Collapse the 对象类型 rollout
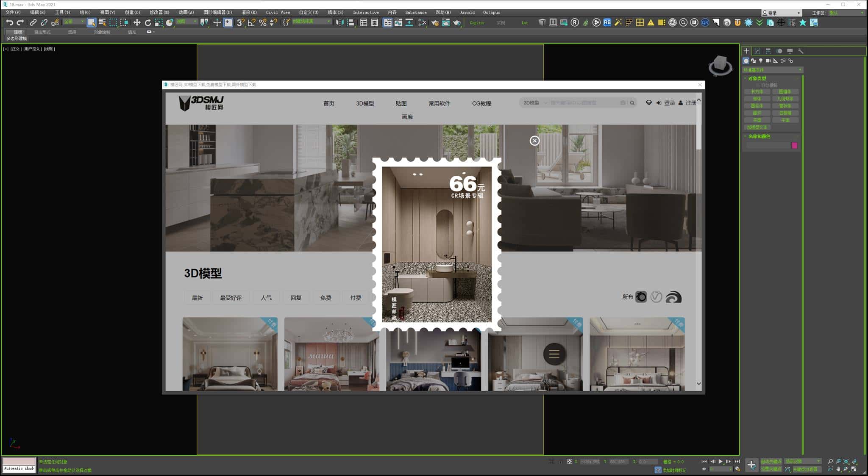This screenshot has height=476, width=868. [757, 78]
